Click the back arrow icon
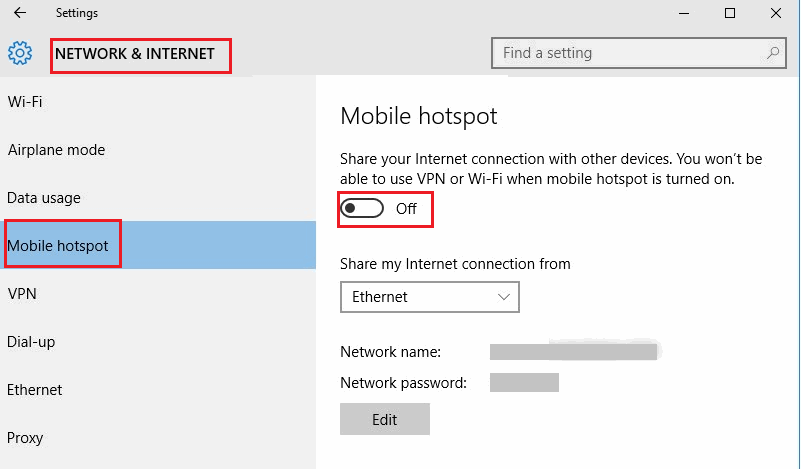Viewport: 801px width, 469px height. (20, 13)
